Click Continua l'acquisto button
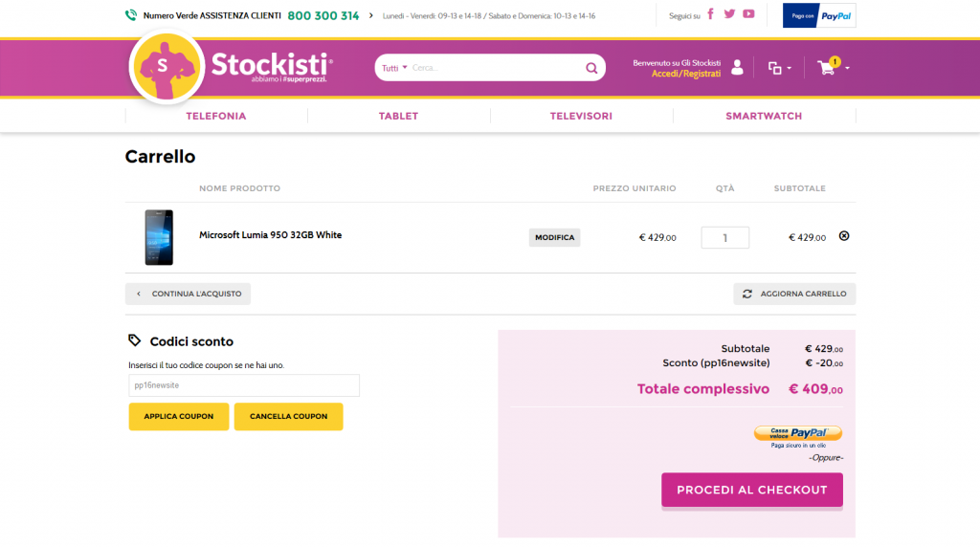This screenshot has width=980, height=547. pos(188,294)
